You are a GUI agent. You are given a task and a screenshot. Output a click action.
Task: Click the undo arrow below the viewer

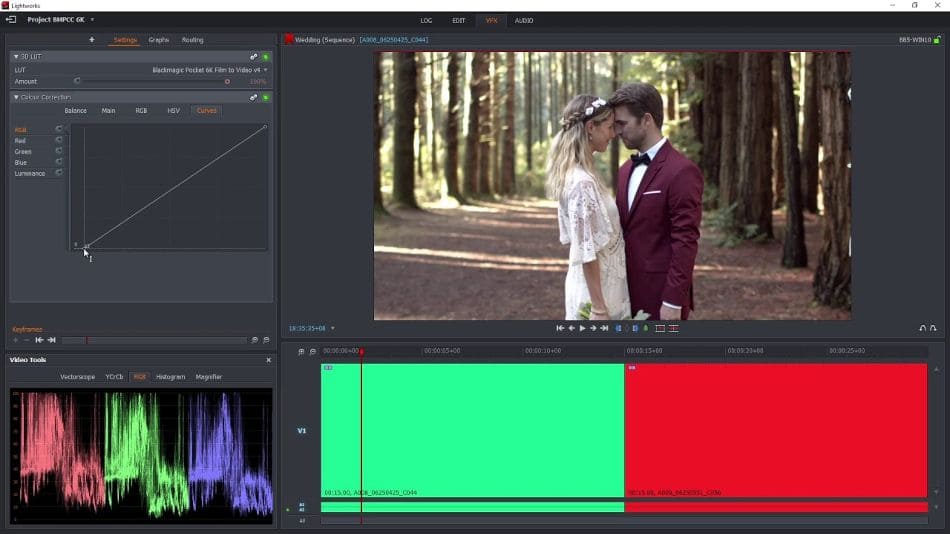923,328
